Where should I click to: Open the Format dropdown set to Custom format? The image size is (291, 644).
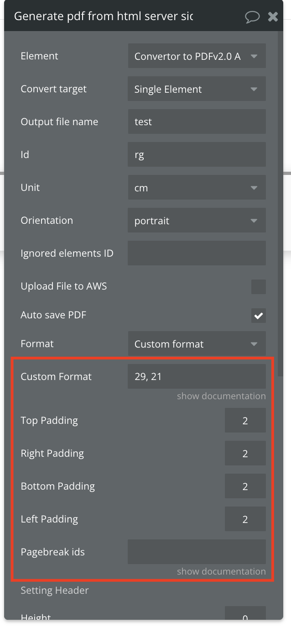(197, 344)
